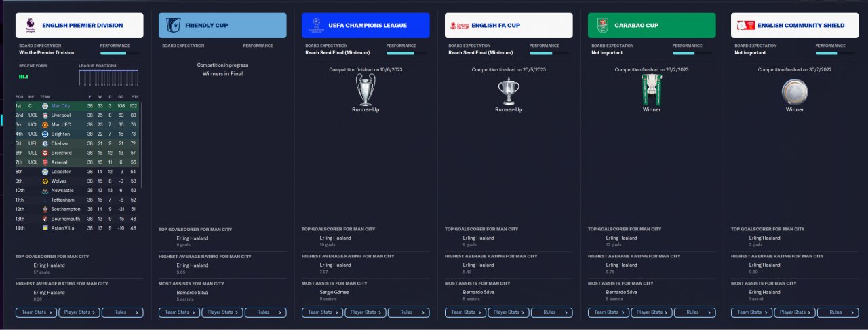Click the Friendly Cup shield icon

point(174,26)
